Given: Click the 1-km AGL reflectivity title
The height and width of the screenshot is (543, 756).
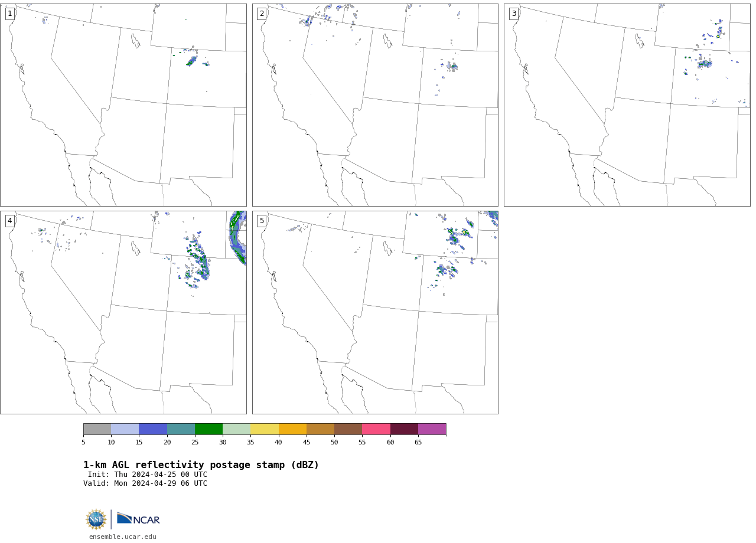Looking at the screenshot, I should pos(201,465).
